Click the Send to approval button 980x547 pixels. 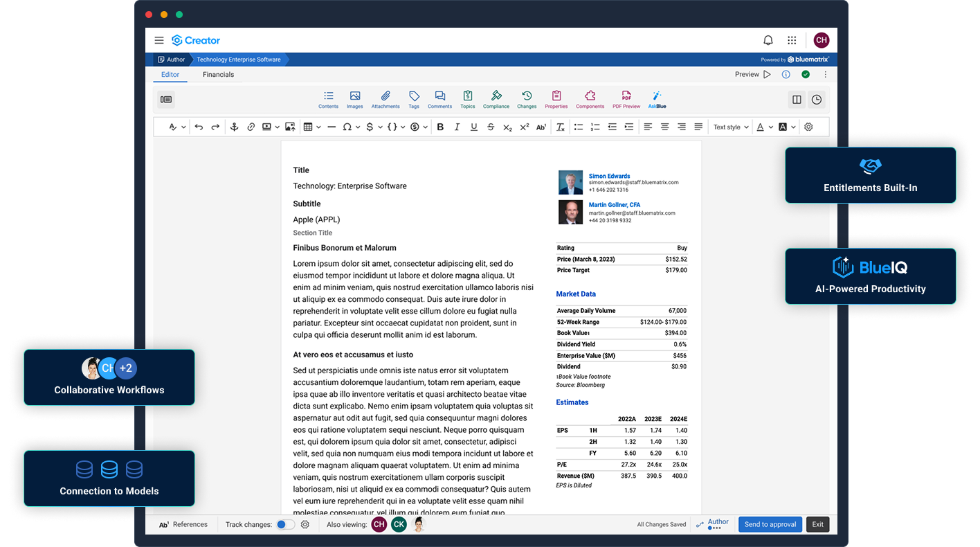click(770, 525)
